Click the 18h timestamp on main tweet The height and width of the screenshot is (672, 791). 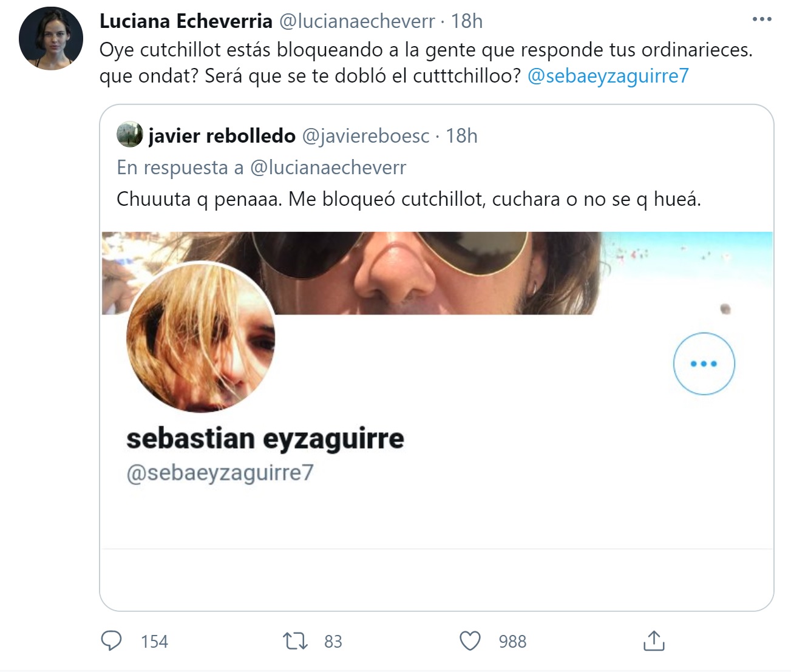[467, 21]
